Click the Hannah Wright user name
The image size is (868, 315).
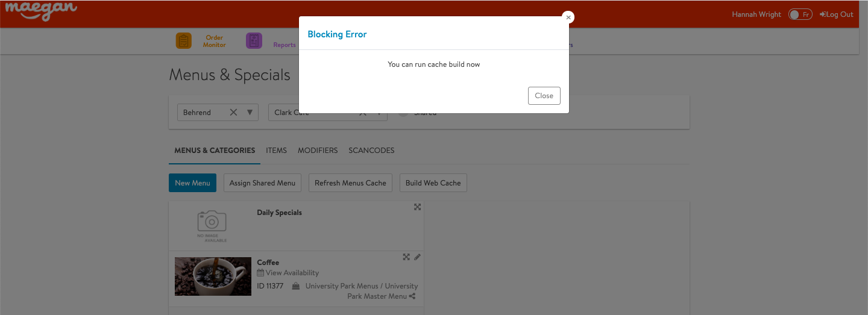pyautogui.click(x=756, y=14)
